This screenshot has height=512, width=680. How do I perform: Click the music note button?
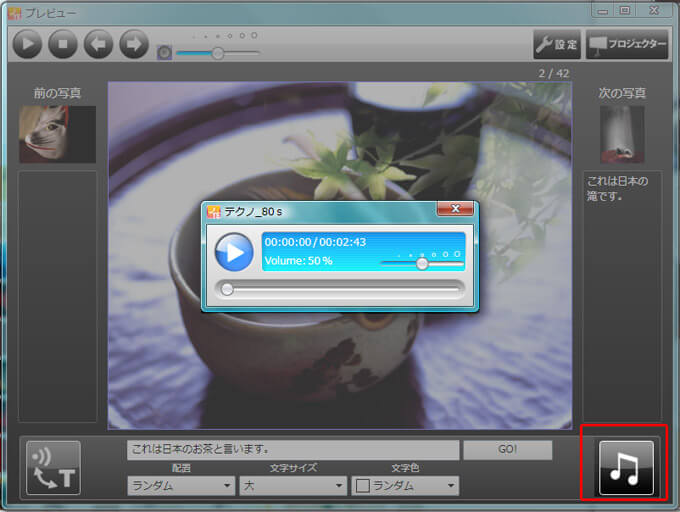626,467
